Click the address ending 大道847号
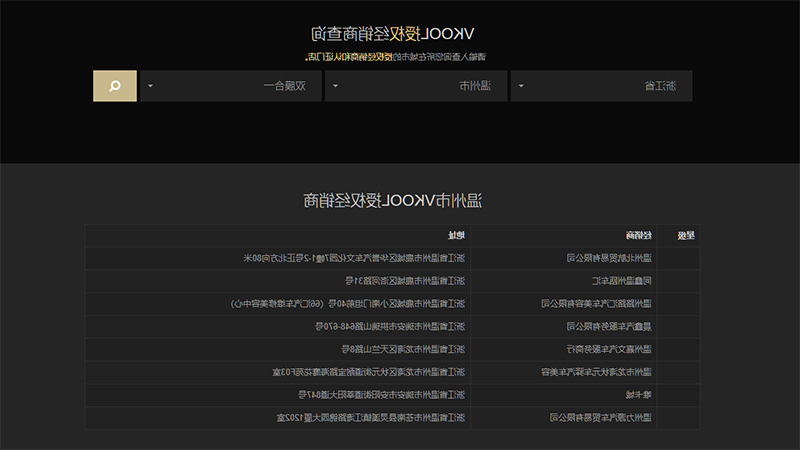 point(382,395)
